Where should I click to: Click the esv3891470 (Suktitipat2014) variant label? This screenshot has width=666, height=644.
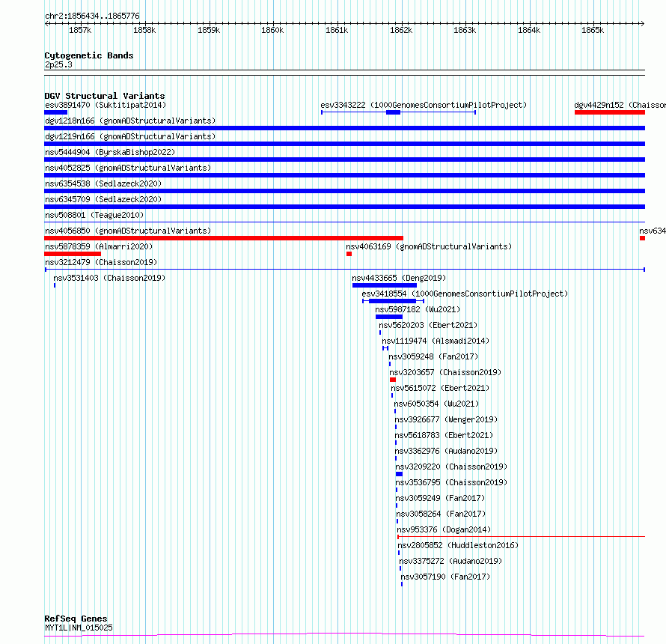106,105
